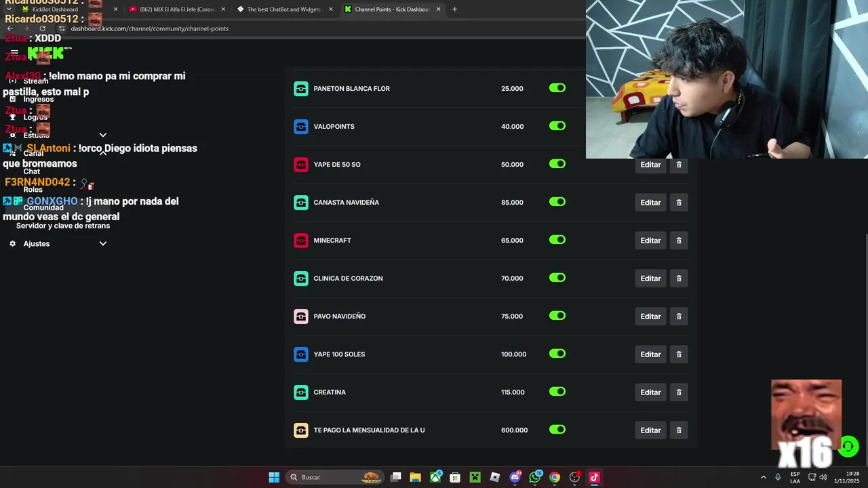Screen dimensions: 868x488
Task: Toggle the TE PAGO LA MENSUALIDAD reward
Action: click(x=557, y=430)
